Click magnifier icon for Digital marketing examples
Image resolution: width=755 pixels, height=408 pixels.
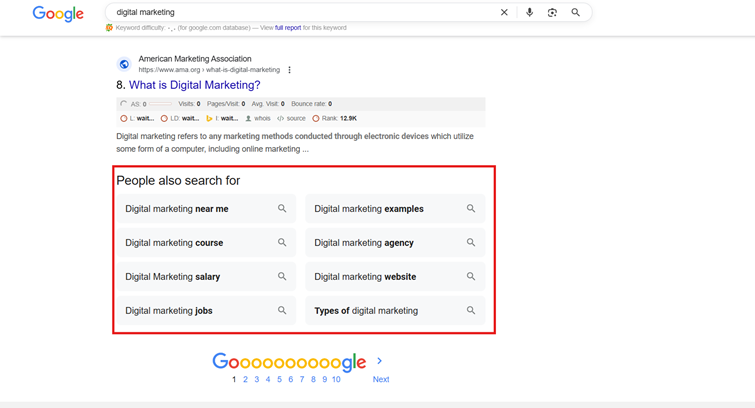(x=471, y=209)
